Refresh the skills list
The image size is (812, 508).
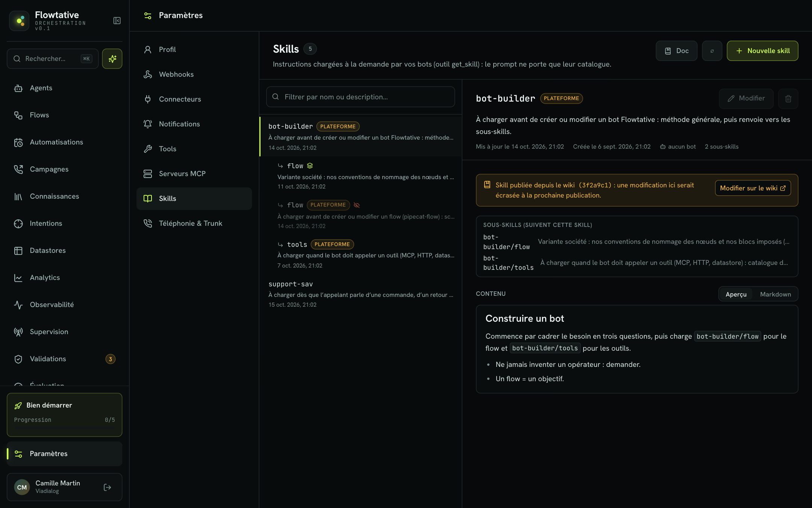(712, 51)
